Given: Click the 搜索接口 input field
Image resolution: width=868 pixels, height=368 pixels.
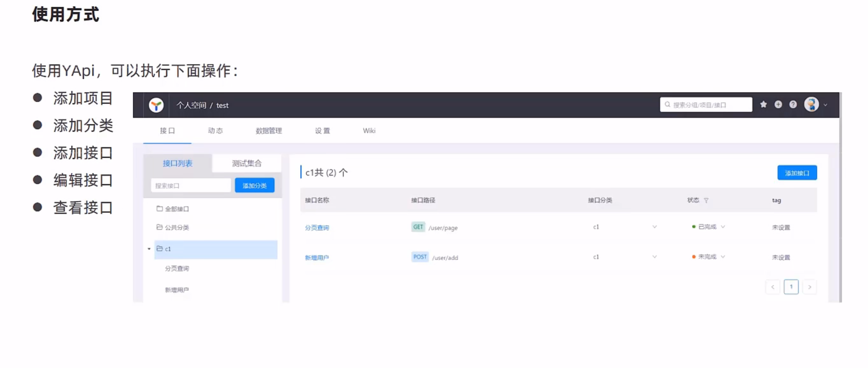Looking at the screenshot, I should [x=191, y=186].
